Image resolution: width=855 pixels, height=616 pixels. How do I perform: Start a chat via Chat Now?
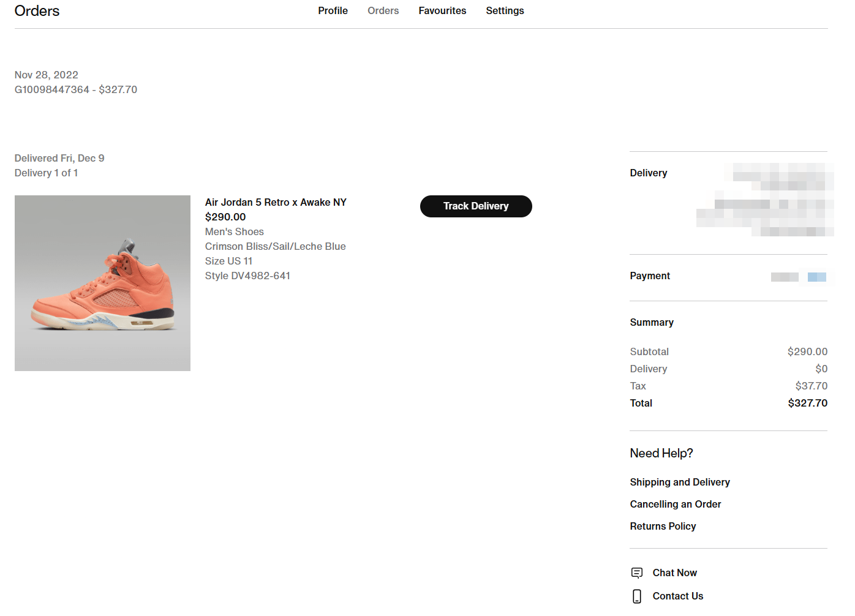(x=675, y=573)
